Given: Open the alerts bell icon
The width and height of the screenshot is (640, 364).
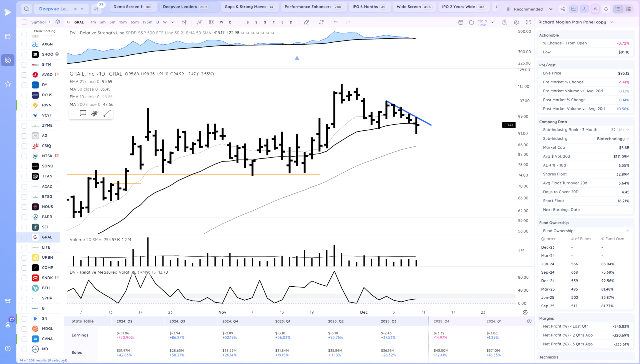Looking at the screenshot, I should (606, 9).
